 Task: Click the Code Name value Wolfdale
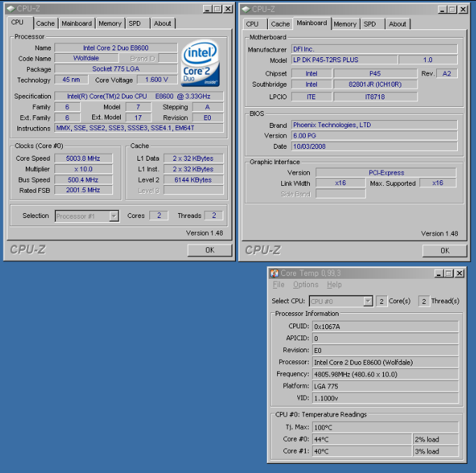pyautogui.click(x=87, y=58)
